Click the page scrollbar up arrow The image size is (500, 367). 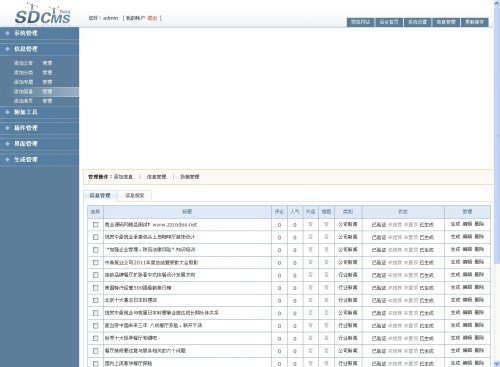497,3
